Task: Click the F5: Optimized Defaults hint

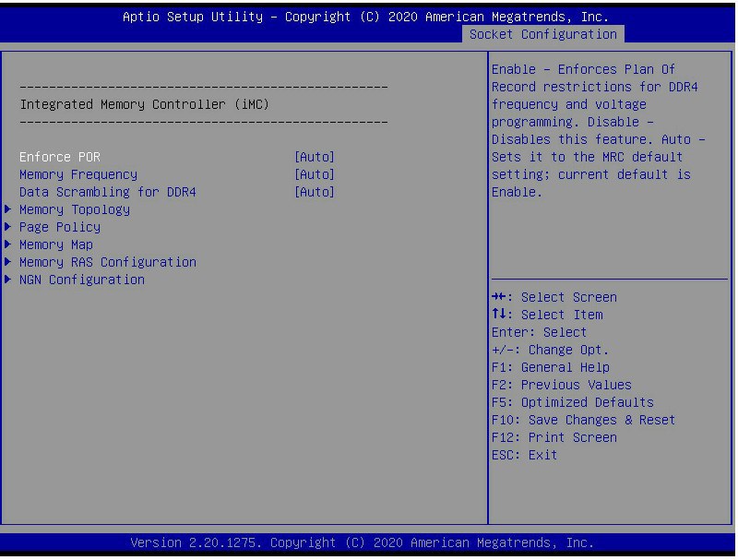Action: click(573, 403)
